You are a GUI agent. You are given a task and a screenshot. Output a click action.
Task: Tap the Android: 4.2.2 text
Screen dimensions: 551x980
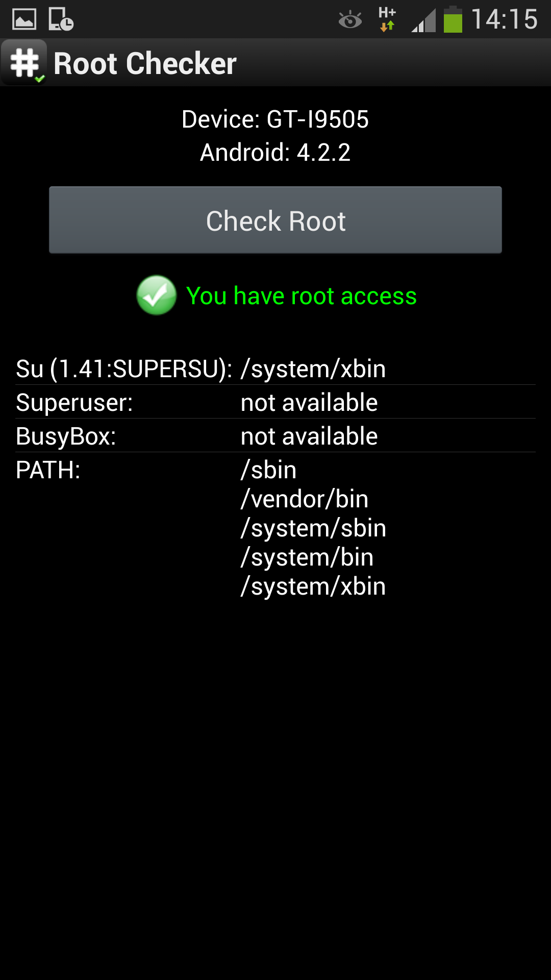[275, 152]
